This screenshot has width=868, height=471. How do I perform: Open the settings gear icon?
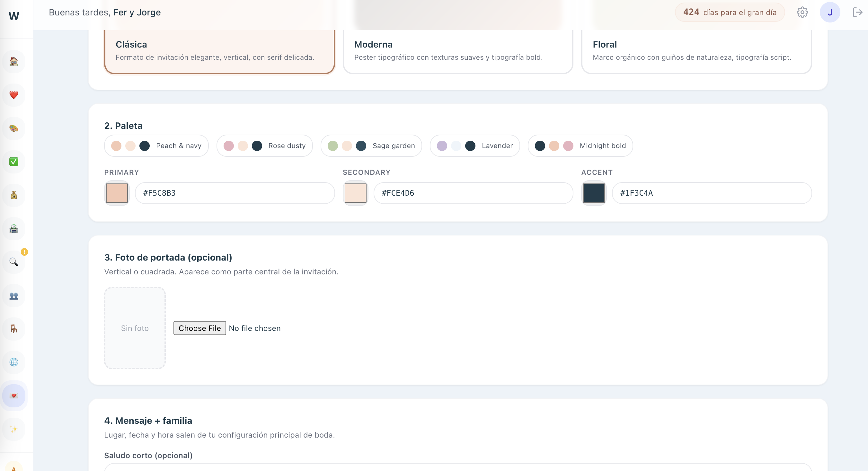802,12
